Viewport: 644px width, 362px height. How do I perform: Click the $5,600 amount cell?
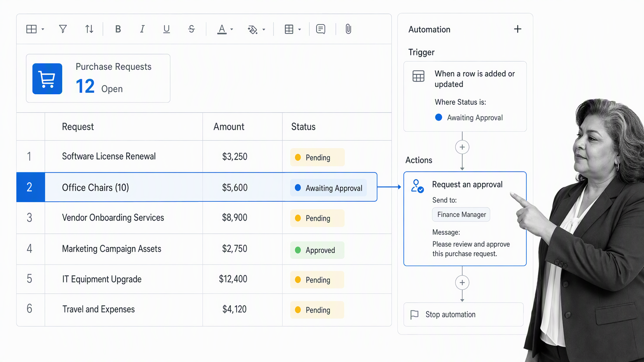click(x=242, y=187)
